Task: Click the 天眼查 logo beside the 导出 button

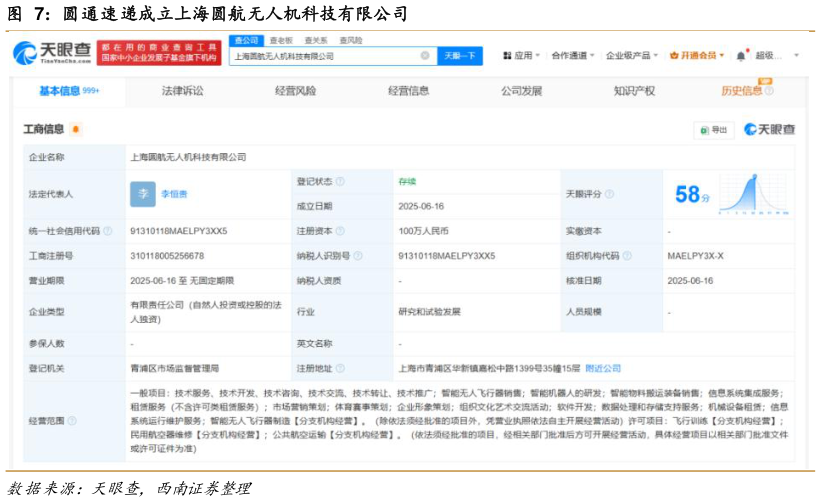Action: click(x=770, y=129)
